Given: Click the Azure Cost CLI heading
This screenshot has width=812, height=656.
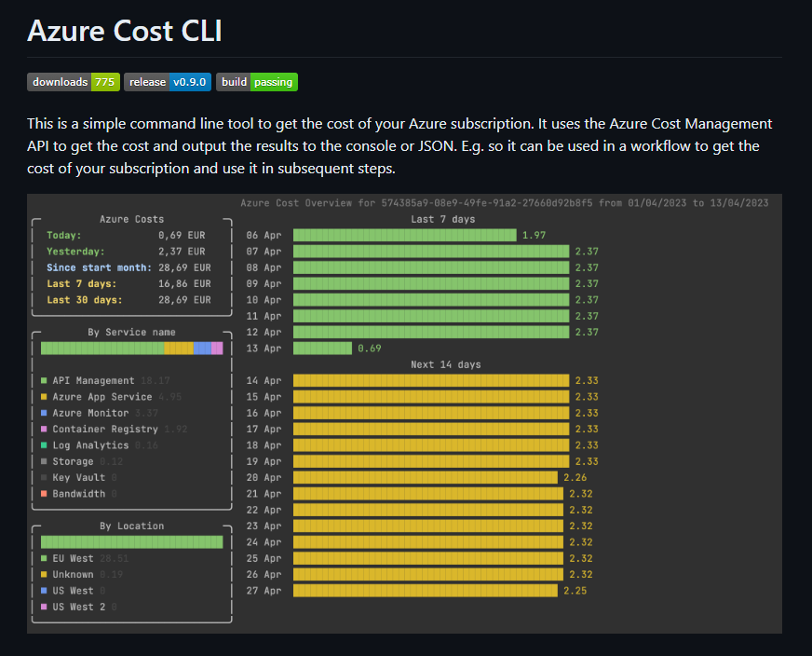Looking at the screenshot, I should pyautogui.click(x=125, y=31).
